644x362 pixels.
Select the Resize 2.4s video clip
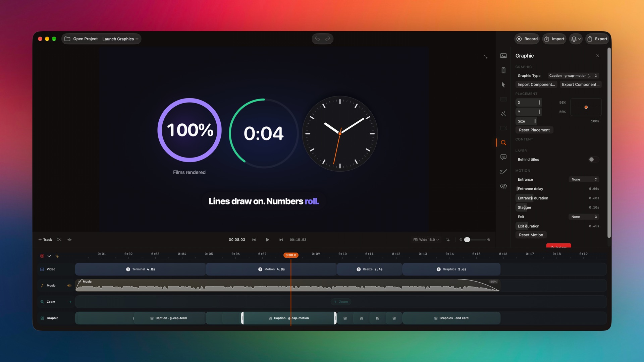tap(369, 269)
